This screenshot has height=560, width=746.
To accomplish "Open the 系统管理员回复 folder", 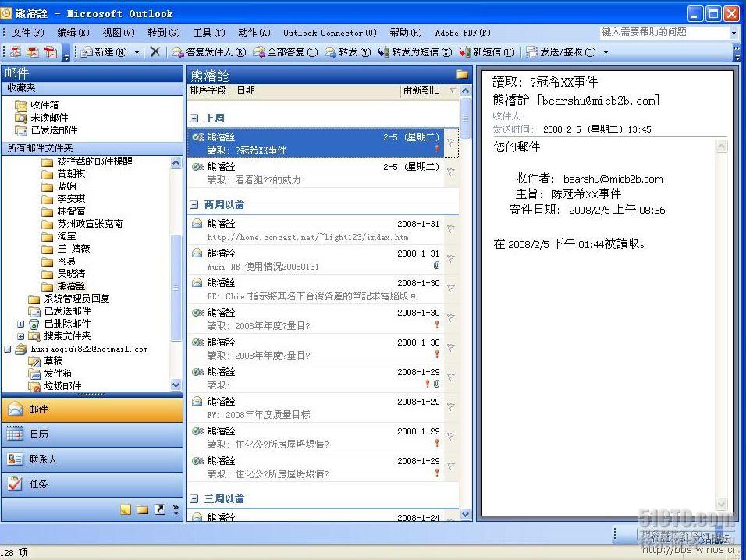I will [x=76, y=298].
